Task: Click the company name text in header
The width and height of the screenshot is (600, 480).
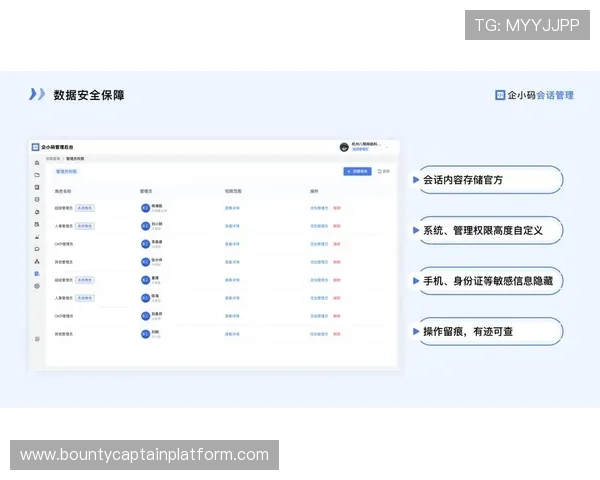Action: (x=366, y=144)
